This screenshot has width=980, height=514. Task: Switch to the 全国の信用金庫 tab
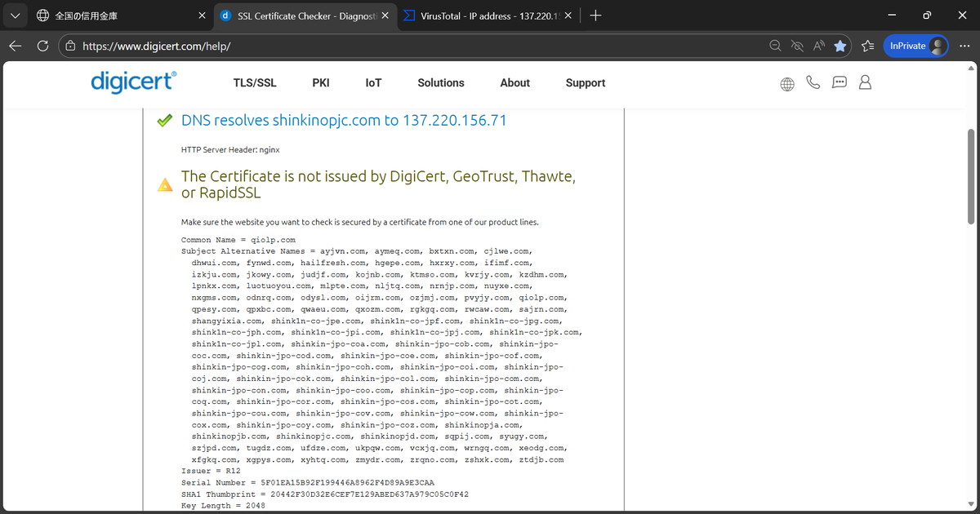tap(121, 16)
